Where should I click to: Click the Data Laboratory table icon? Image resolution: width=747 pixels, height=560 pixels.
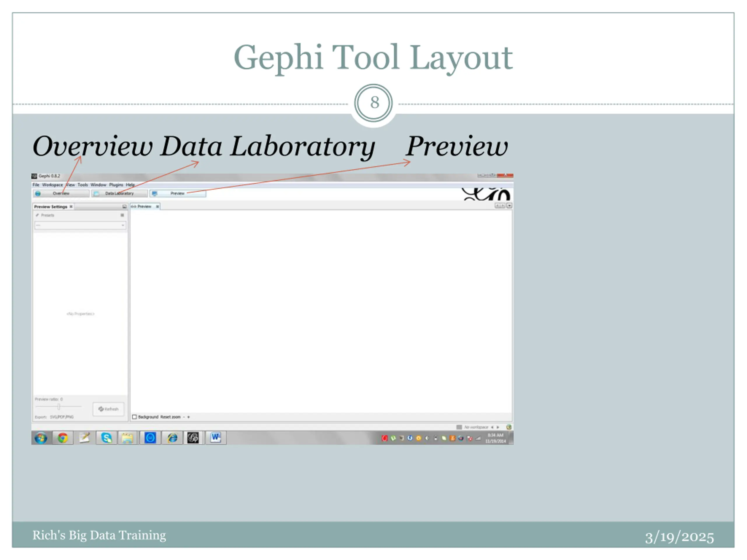pos(97,193)
